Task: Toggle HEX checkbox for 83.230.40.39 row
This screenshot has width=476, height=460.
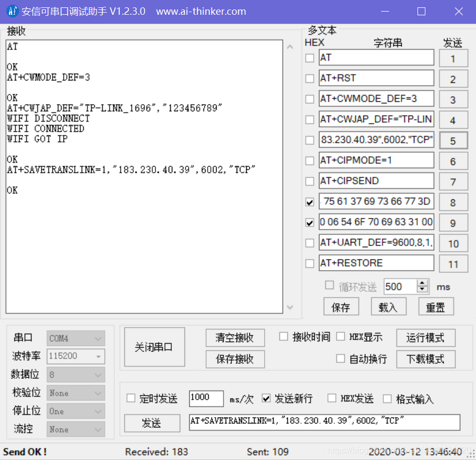Action: pos(309,140)
